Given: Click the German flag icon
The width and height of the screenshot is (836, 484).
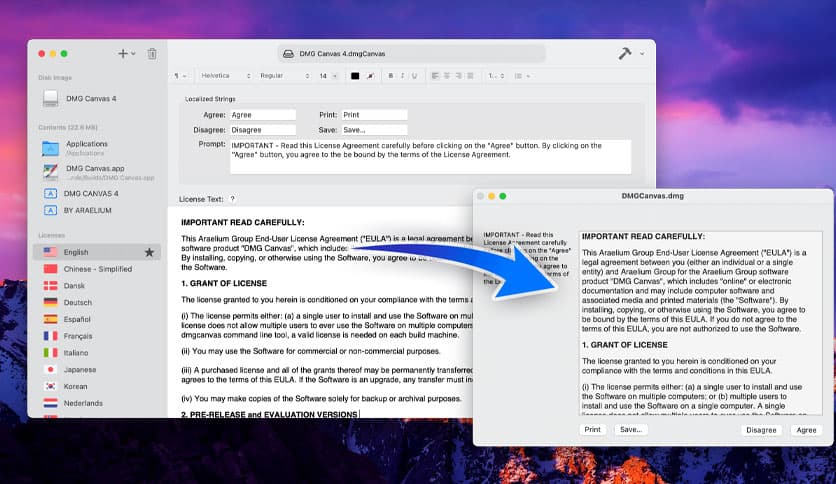Looking at the screenshot, I should click(x=50, y=303).
